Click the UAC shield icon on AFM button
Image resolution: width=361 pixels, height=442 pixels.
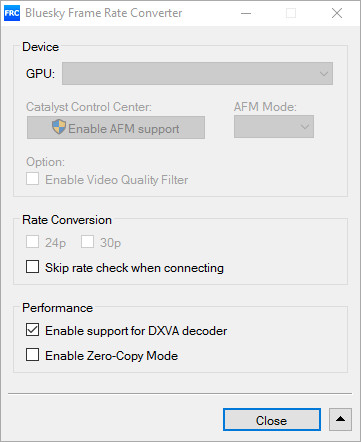tap(59, 127)
